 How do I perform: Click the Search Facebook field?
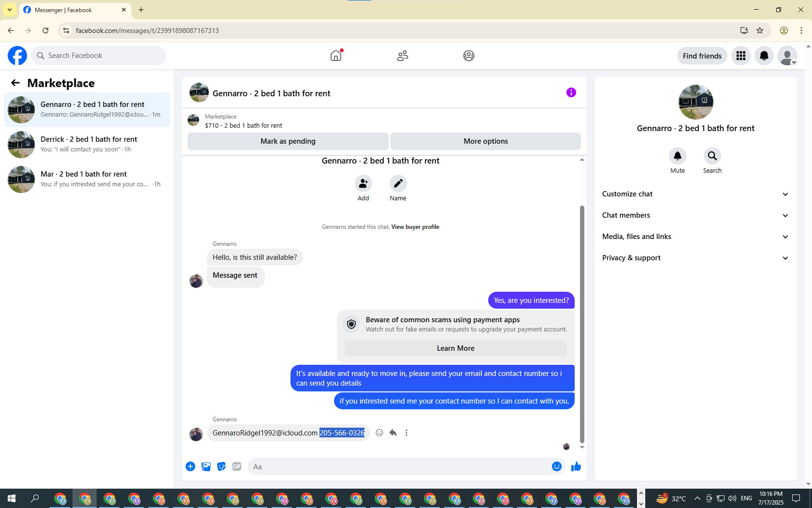(x=99, y=56)
